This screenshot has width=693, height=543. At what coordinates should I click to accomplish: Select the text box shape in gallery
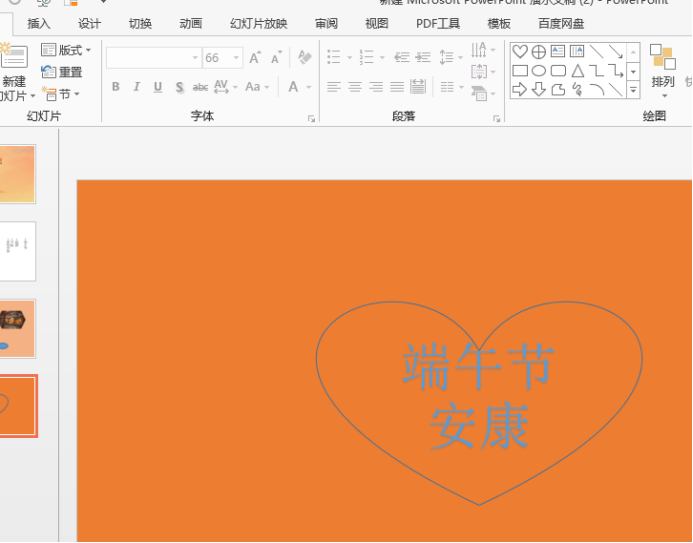[558, 52]
